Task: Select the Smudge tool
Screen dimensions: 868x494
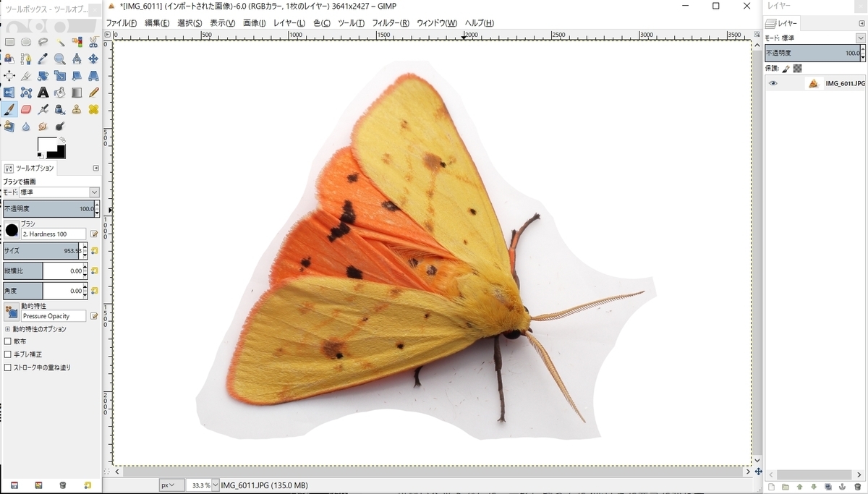Action: [43, 127]
